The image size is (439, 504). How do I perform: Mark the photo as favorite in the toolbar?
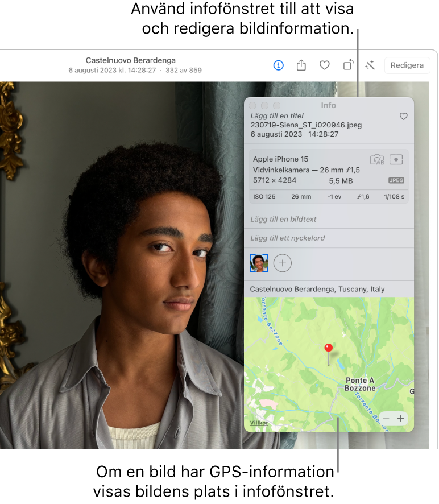point(324,65)
